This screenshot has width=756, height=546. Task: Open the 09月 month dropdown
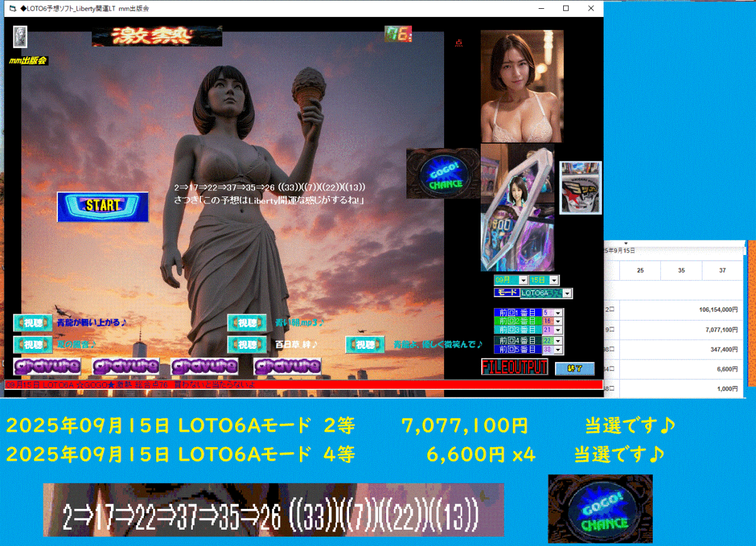pyautogui.click(x=523, y=280)
